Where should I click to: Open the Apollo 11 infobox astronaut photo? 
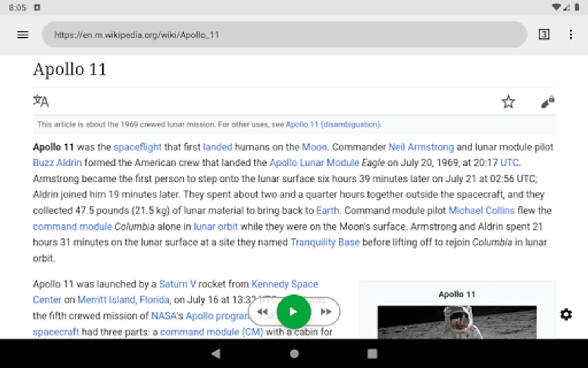point(457,322)
